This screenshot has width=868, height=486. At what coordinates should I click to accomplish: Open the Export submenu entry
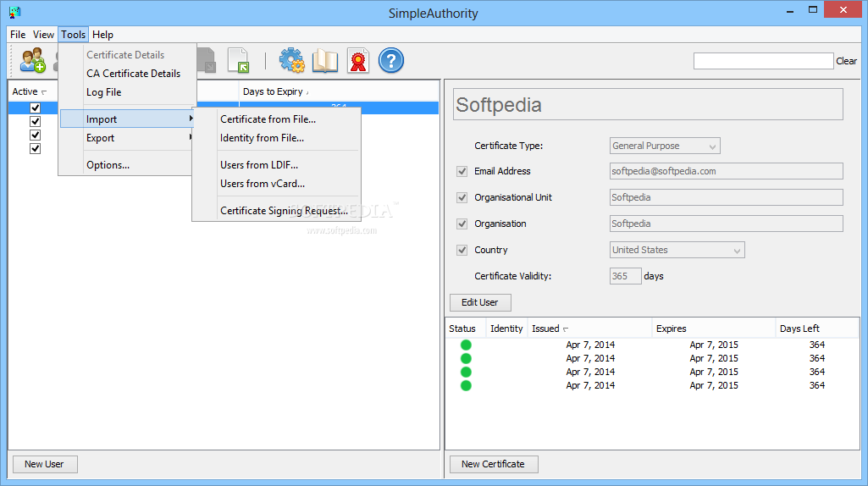127,138
